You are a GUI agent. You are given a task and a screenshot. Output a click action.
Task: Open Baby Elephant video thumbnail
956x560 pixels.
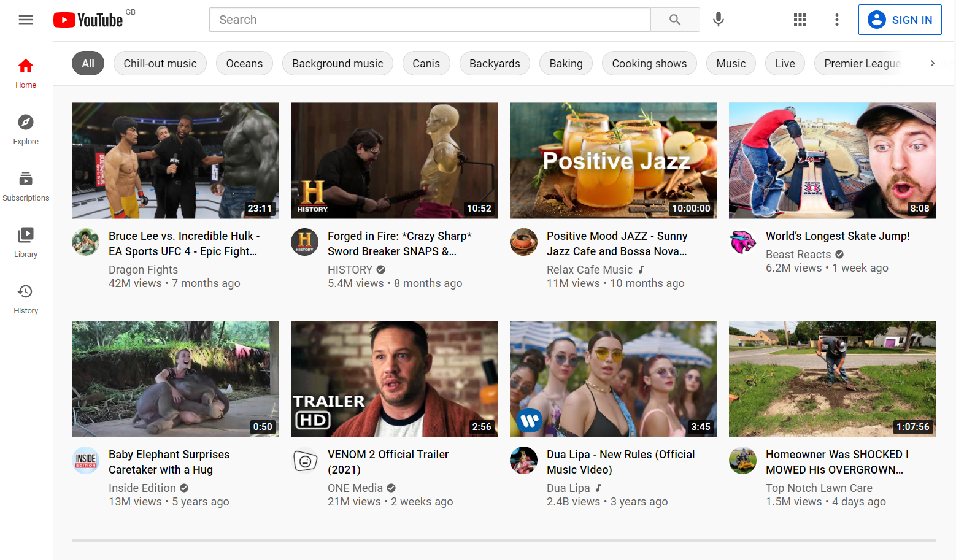(x=175, y=379)
